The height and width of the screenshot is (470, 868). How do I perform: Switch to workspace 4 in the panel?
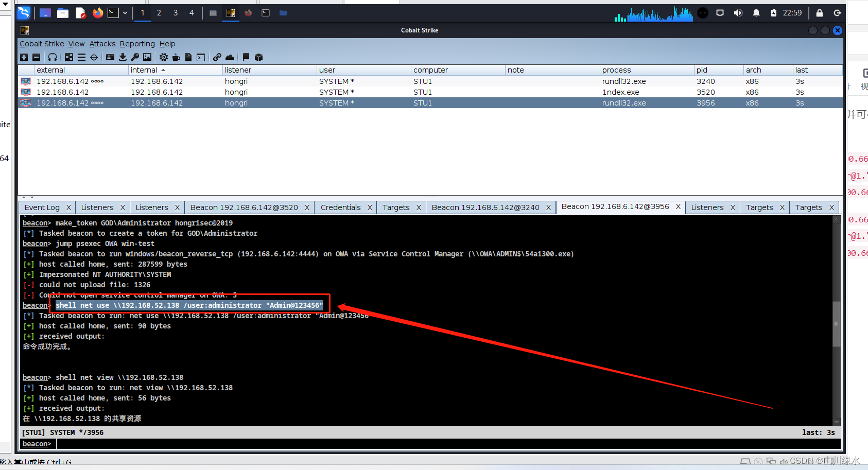[x=192, y=13]
